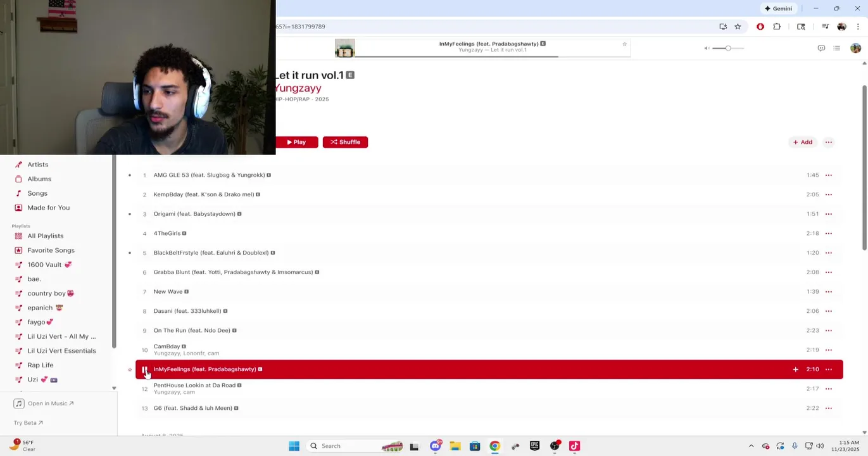The image size is (868, 456).
Task: Open Windows Start menu
Action: pos(294,446)
